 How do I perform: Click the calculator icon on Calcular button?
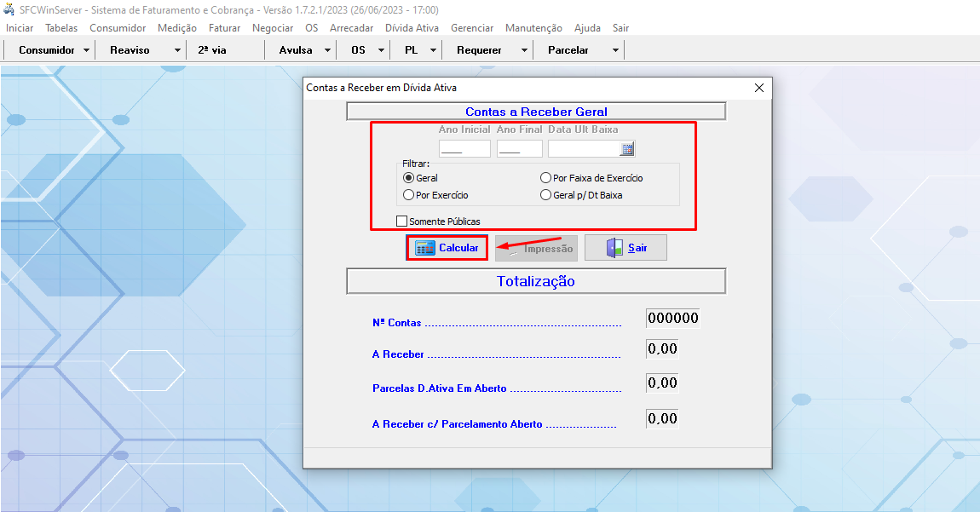coord(424,248)
